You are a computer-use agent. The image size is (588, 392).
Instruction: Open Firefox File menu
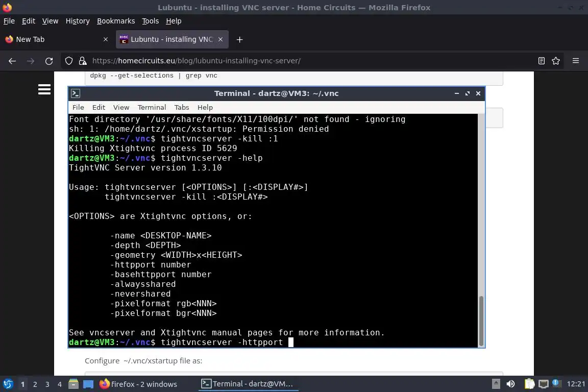(x=9, y=21)
